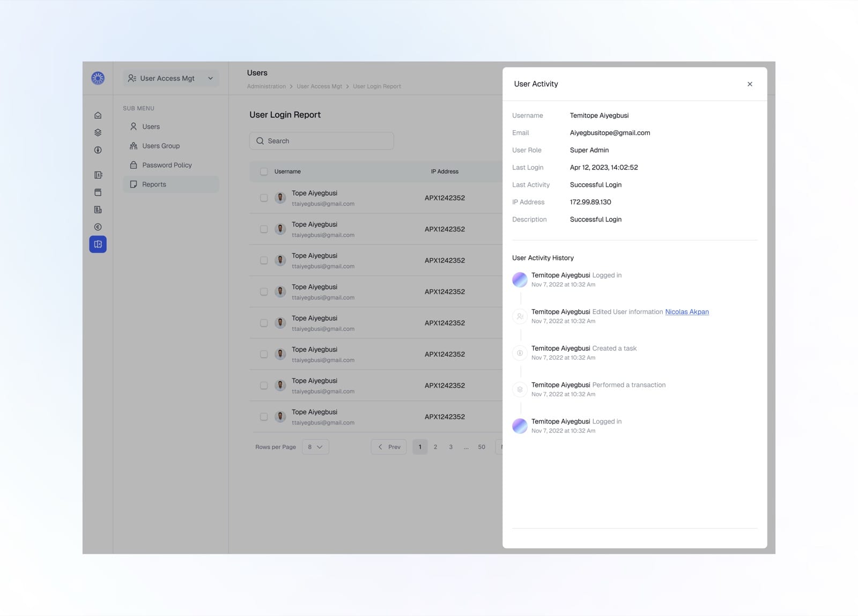Close the User Activity panel
The image size is (858, 616).
point(750,84)
